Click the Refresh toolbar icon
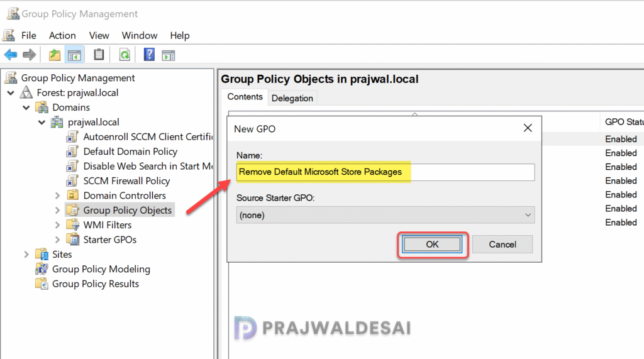Viewport: 644px width, 359px height. (x=125, y=55)
